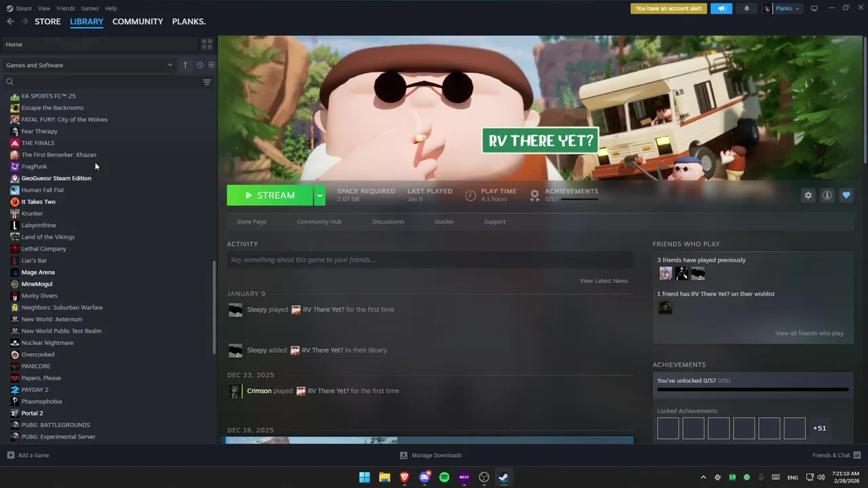Screen dimensions: 868x488
Task: Open stream options dropdown arrow
Action: 319,195
